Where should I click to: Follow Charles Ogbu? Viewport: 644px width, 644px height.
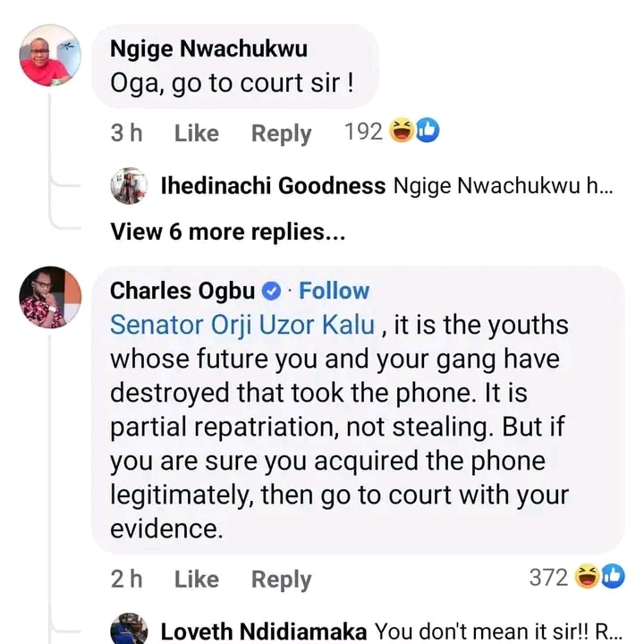334,291
